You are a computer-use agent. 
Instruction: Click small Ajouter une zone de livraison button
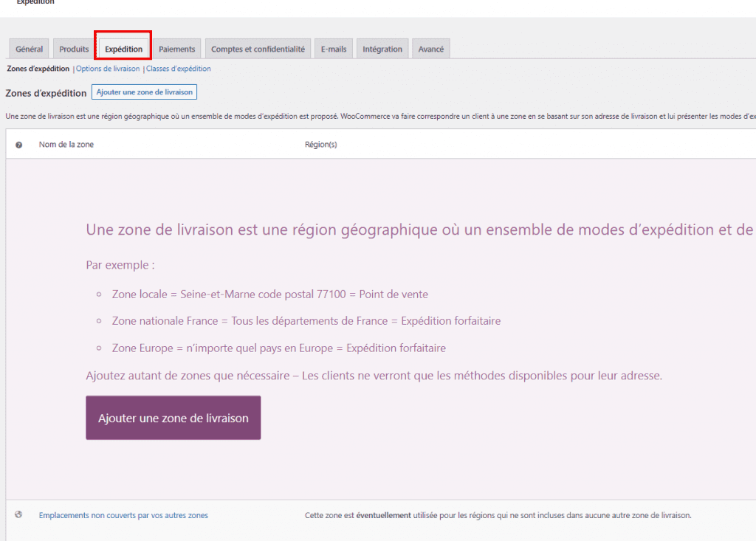144,92
